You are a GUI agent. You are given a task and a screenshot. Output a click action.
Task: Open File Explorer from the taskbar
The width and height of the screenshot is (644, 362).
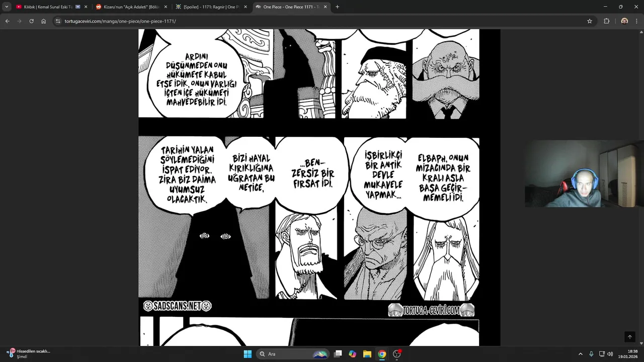367,354
